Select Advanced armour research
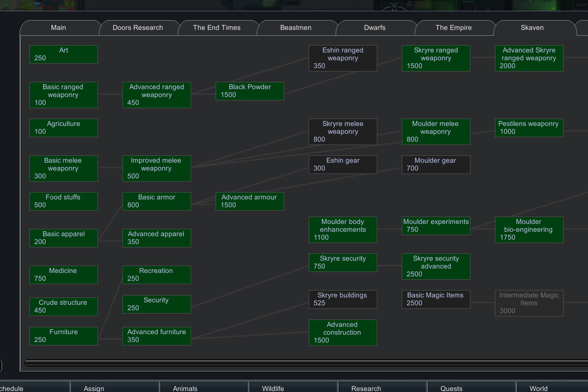 (250, 201)
